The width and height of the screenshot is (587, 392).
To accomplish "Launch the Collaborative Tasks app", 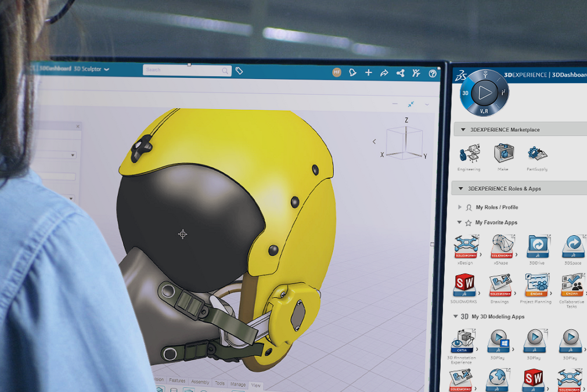I will [572, 285].
